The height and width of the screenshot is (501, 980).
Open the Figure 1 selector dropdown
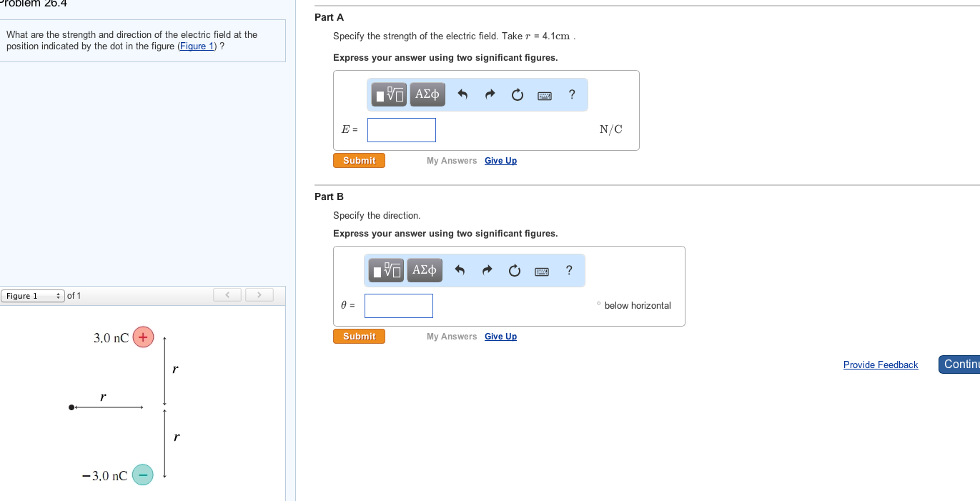33,296
